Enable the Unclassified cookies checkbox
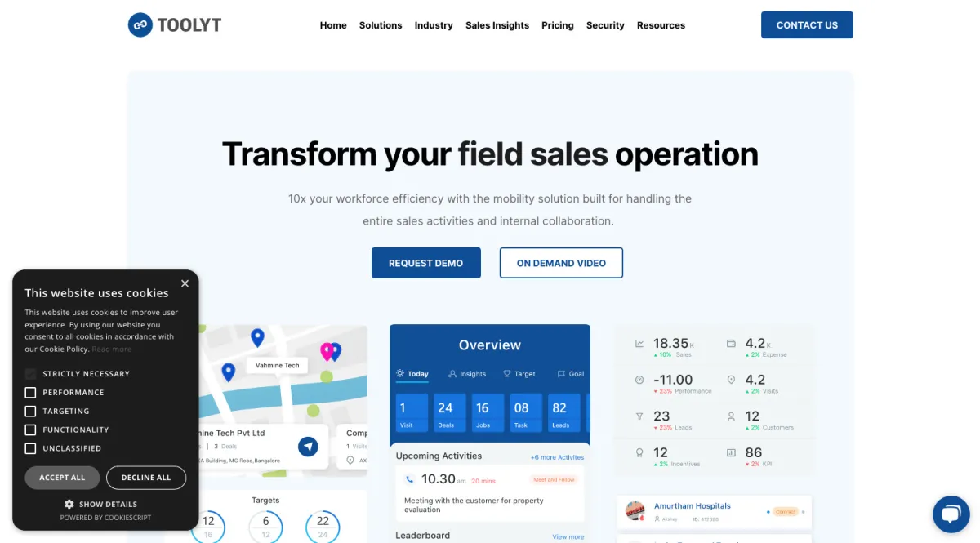The width and height of the screenshot is (980, 543). (30, 448)
